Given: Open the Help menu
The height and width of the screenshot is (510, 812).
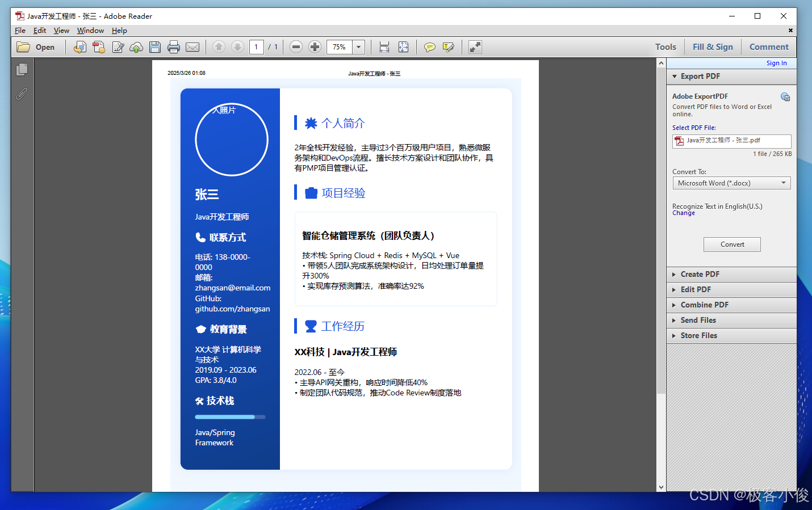Looking at the screenshot, I should [119, 31].
